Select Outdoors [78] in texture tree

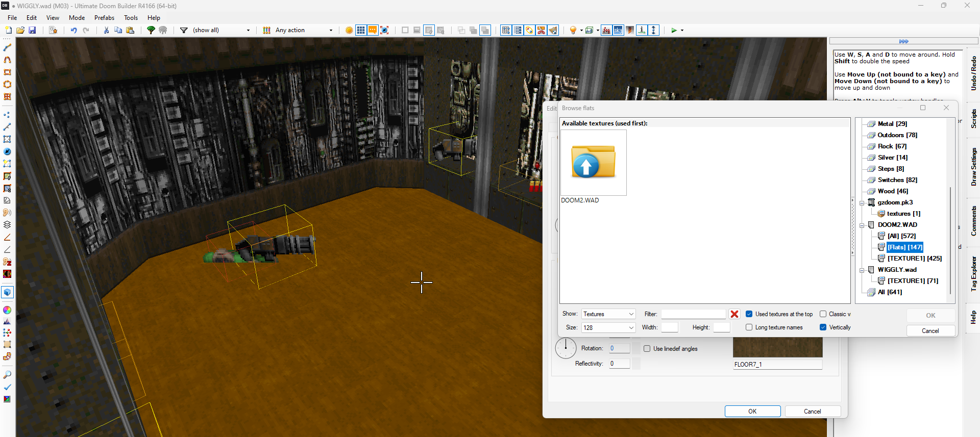click(897, 135)
